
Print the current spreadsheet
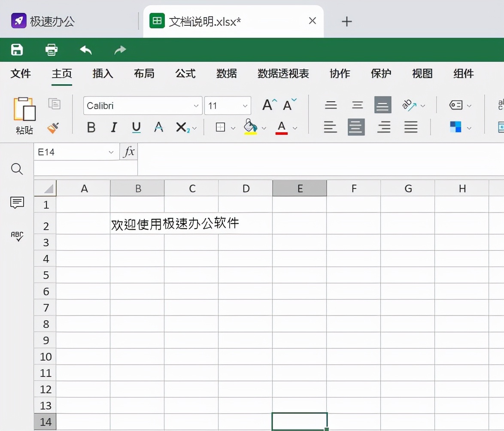coord(51,50)
